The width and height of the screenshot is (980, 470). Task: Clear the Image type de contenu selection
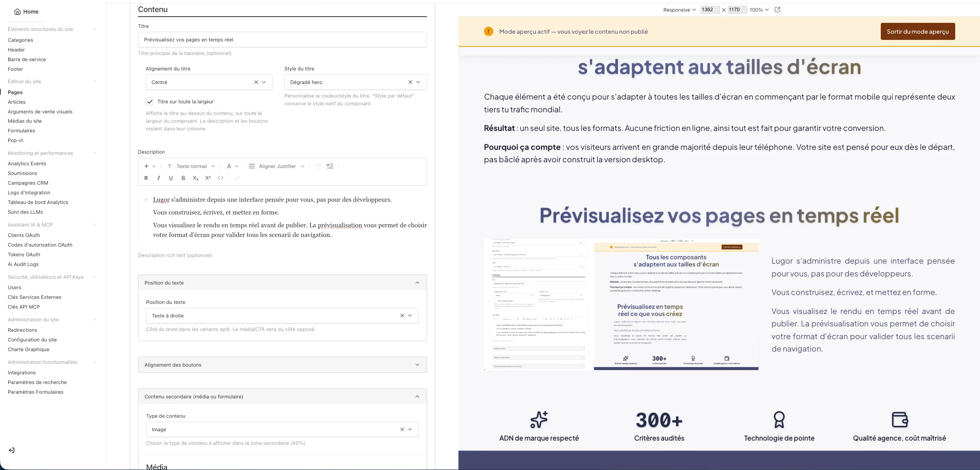point(402,429)
